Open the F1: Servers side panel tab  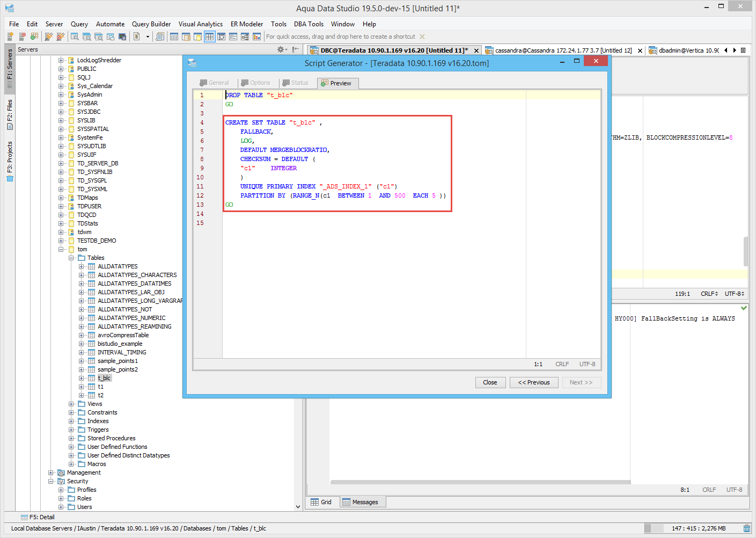coord(9,68)
